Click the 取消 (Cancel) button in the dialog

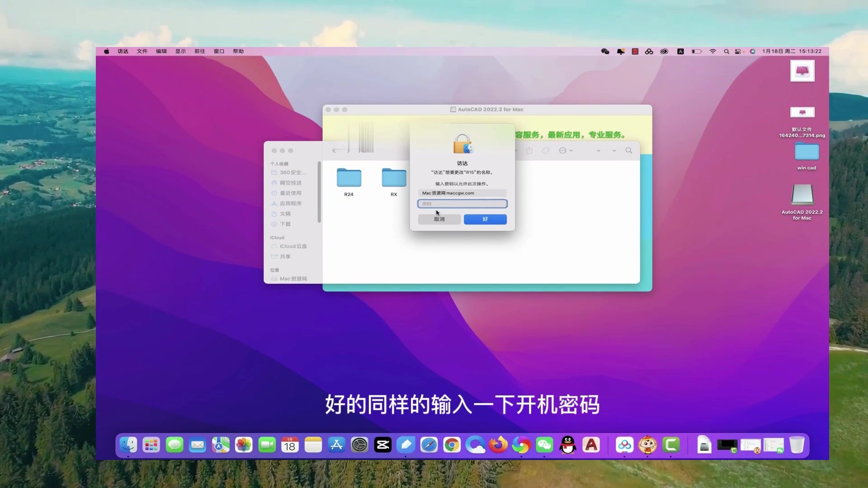point(439,219)
